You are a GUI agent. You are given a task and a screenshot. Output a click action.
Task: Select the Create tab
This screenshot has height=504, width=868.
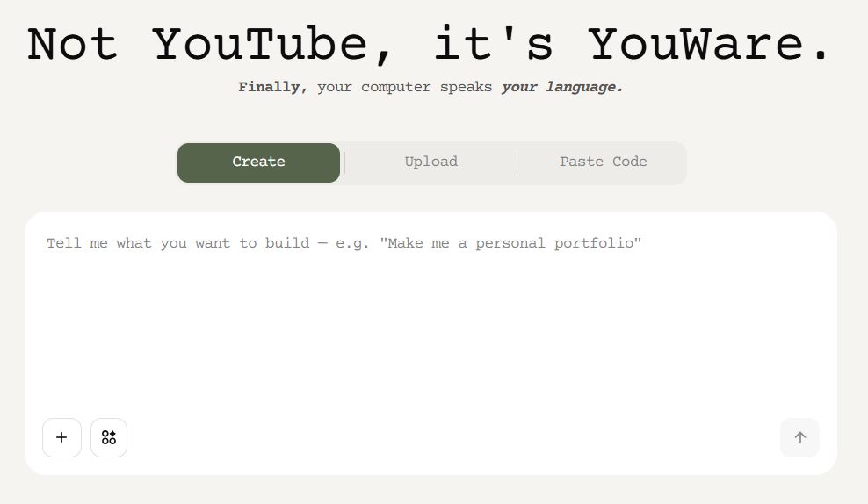(x=258, y=162)
